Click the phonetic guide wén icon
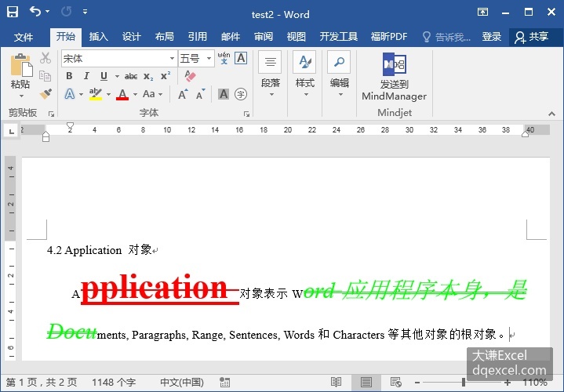This screenshot has height=392, width=564. pyautogui.click(x=224, y=58)
